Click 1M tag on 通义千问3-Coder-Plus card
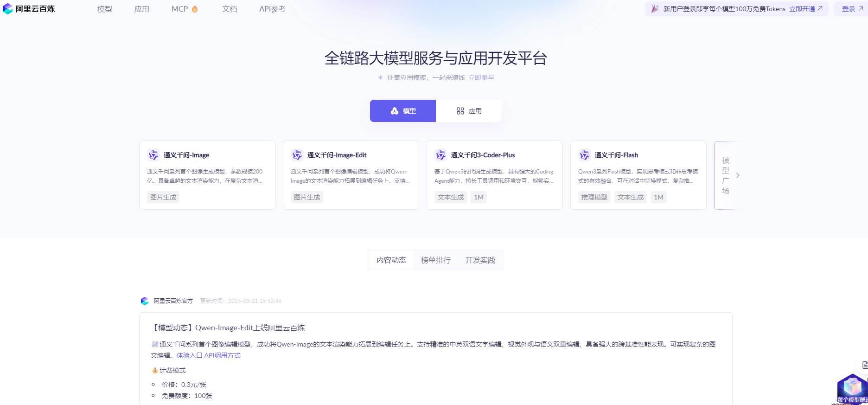The width and height of the screenshot is (868, 405). pos(479,197)
